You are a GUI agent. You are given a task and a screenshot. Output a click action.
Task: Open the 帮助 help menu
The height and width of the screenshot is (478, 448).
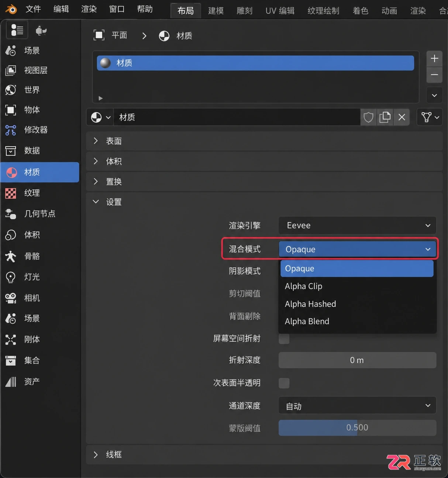coord(145,9)
